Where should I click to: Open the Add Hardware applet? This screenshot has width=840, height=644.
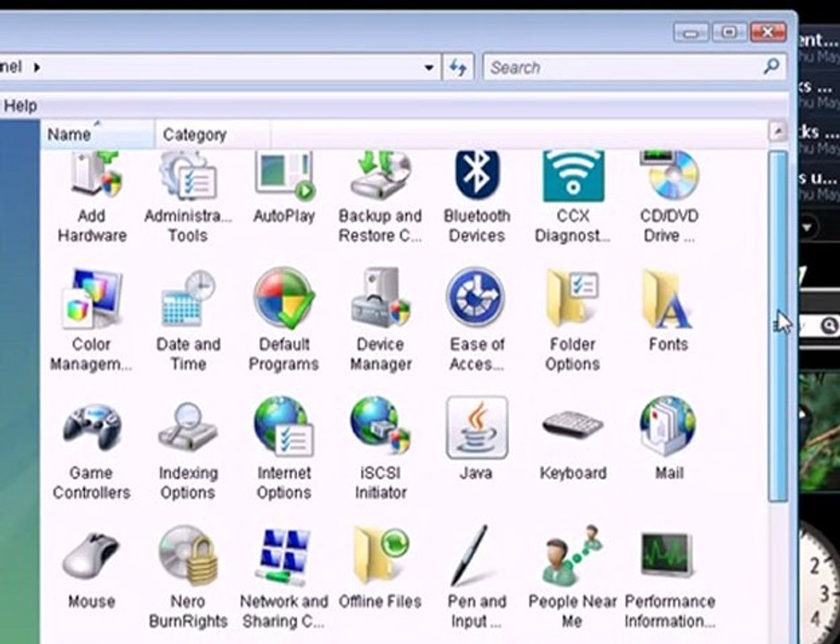tap(91, 197)
